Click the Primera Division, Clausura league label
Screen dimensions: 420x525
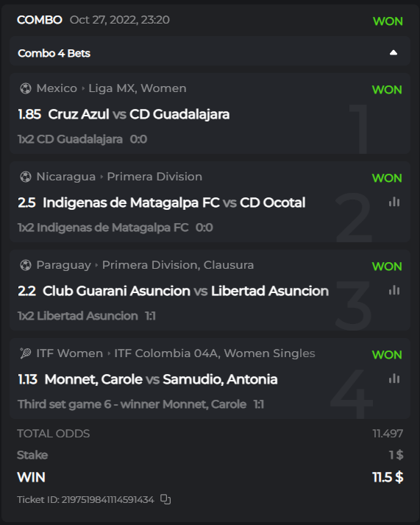[x=178, y=265]
